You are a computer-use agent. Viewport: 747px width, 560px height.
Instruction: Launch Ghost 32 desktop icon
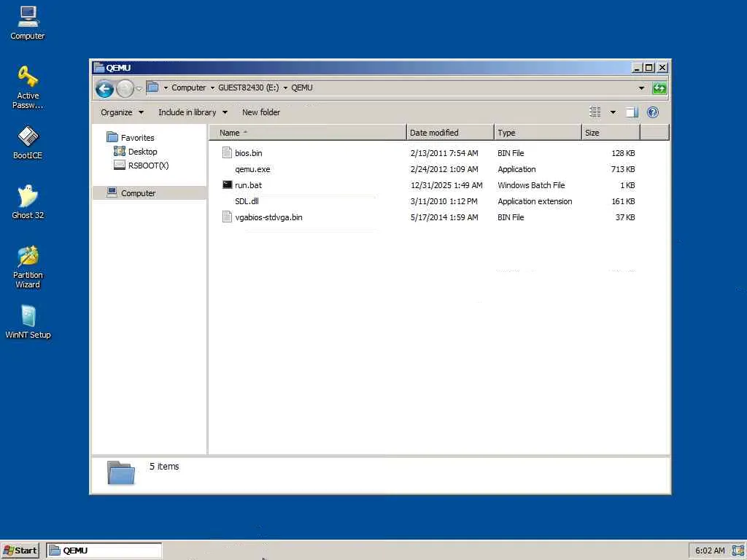[x=28, y=202]
